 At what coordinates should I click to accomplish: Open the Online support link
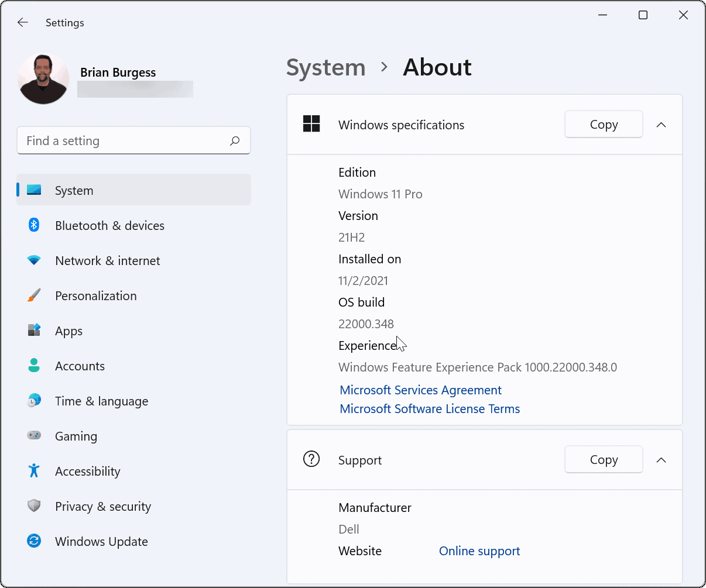click(479, 551)
